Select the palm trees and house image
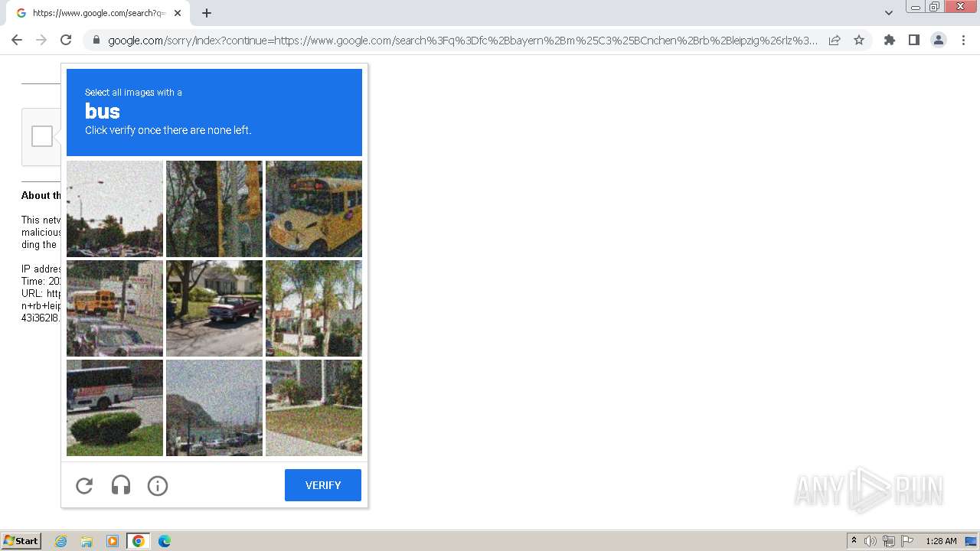The height and width of the screenshot is (551, 980). pyautogui.click(x=314, y=308)
